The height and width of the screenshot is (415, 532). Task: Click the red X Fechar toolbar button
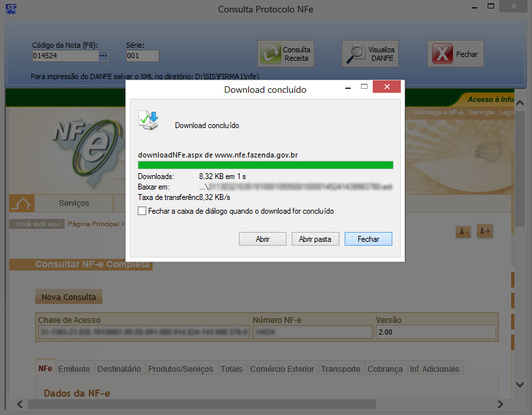point(455,54)
